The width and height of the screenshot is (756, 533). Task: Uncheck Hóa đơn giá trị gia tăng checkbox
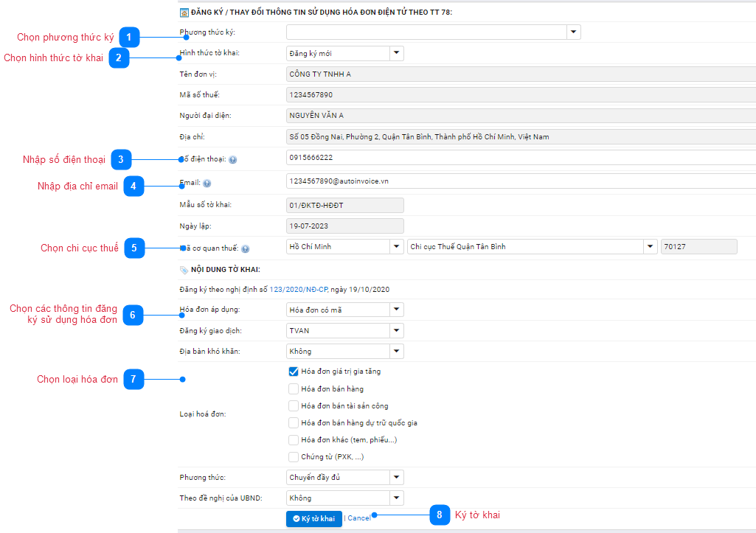[x=293, y=372]
